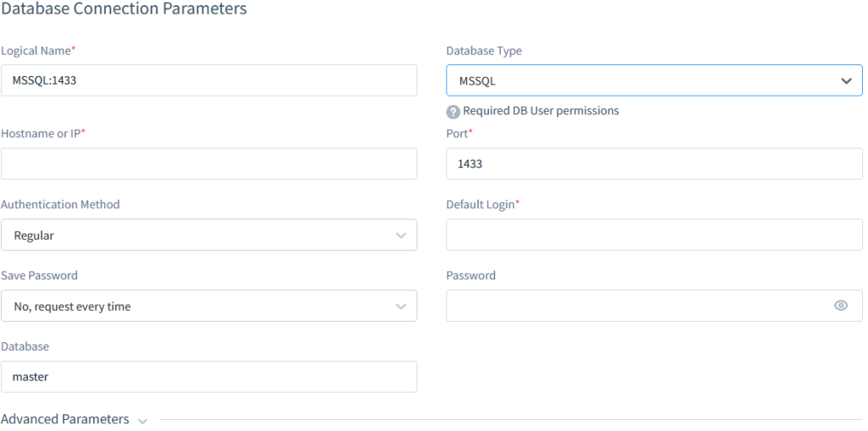
Task: Open the Database Type dropdown arrow
Action: coord(845,81)
